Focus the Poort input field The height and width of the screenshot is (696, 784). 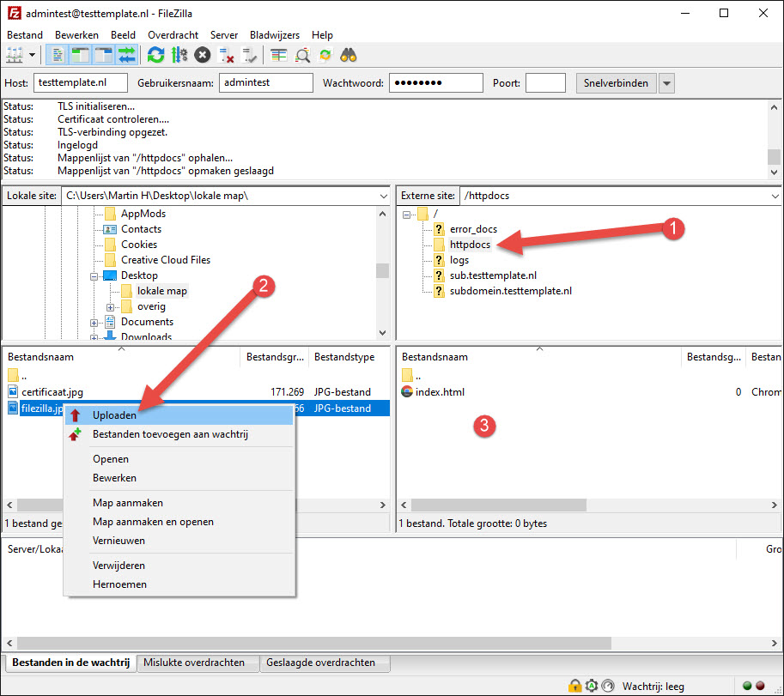point(545,83)
